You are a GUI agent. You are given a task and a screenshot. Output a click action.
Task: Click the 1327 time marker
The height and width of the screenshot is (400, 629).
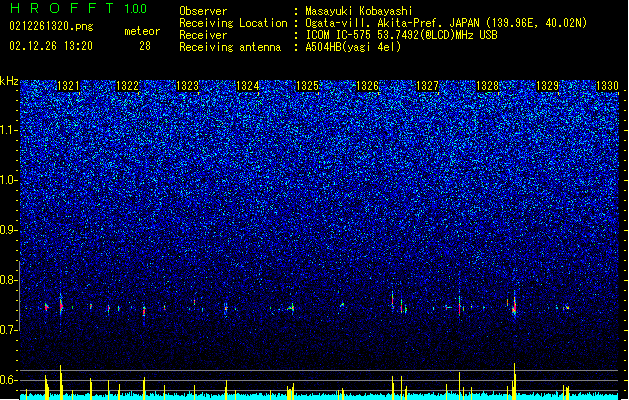[428, 86]
